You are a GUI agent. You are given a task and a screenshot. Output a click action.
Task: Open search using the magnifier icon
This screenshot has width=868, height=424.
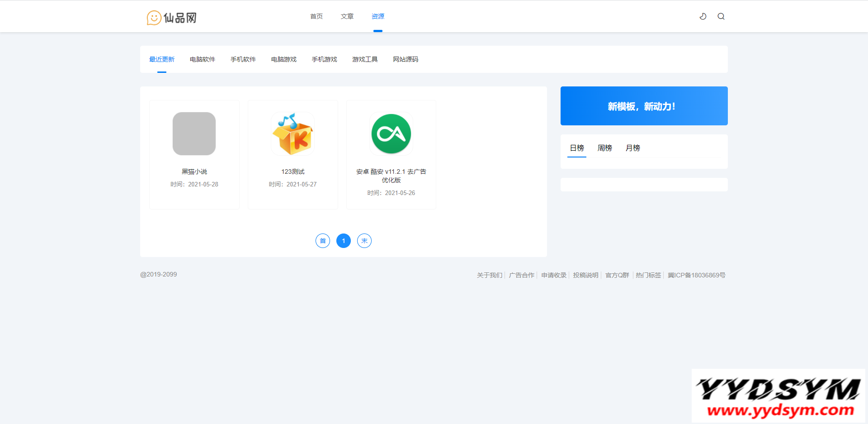pos(721,16)
